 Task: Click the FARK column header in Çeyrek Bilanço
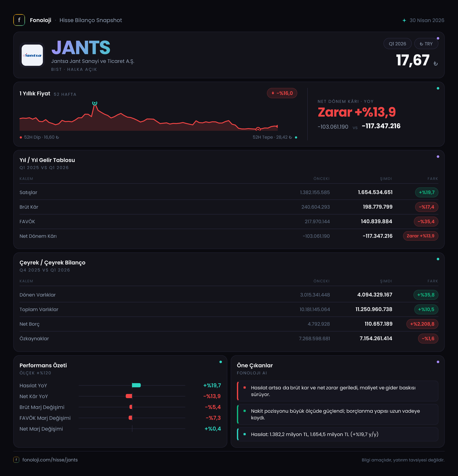click(433, 281)
